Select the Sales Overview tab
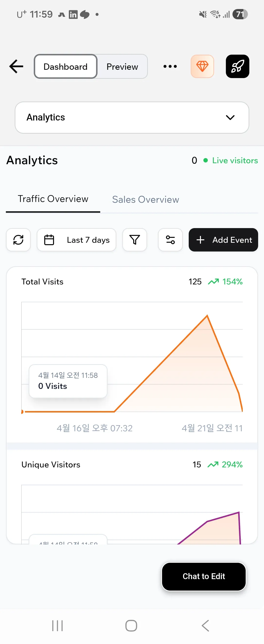Screen dimensions: 264x644 point(145,200)
